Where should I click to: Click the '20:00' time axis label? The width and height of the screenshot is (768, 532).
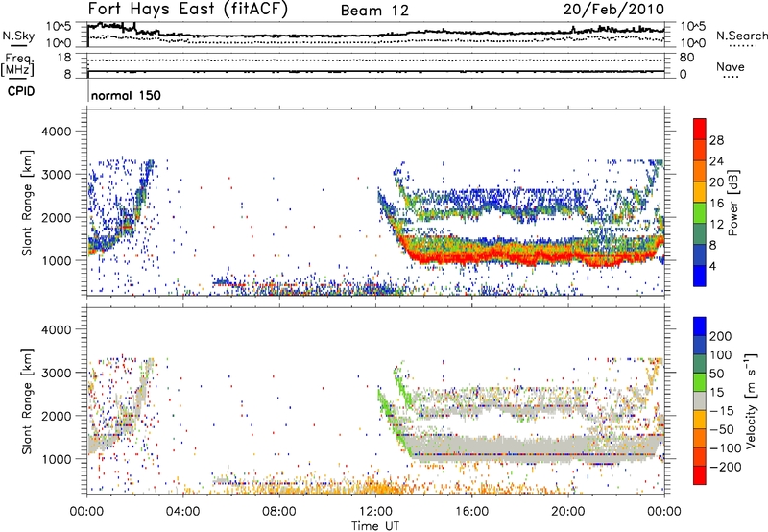coord(567,512)
